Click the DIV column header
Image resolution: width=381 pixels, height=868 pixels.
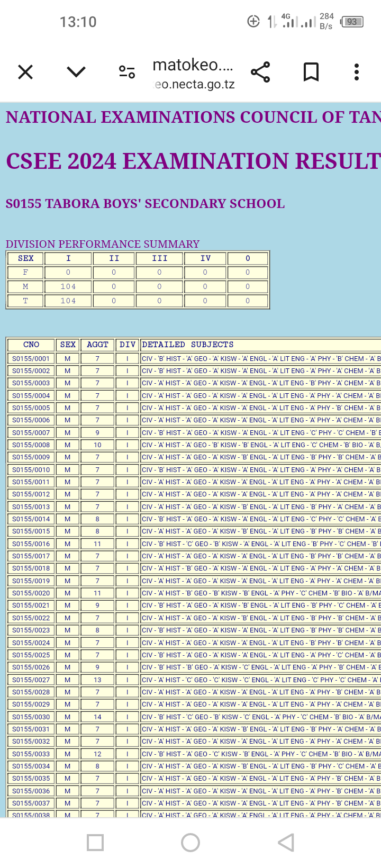pos(128,345)
